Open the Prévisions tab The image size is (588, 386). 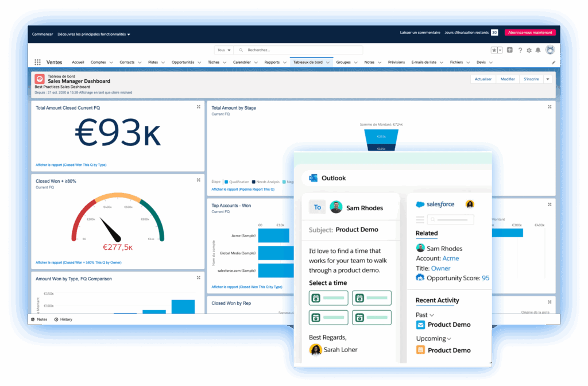[x=396, y=62]
